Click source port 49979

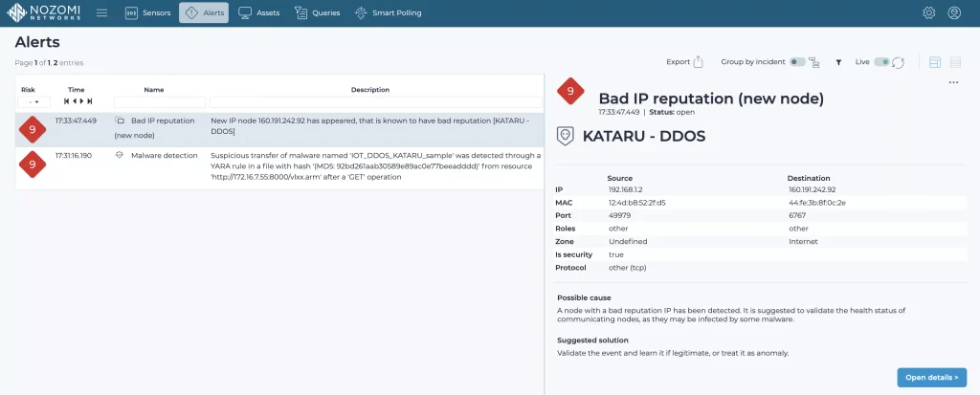pyautogui.click(x=619, y=215)
